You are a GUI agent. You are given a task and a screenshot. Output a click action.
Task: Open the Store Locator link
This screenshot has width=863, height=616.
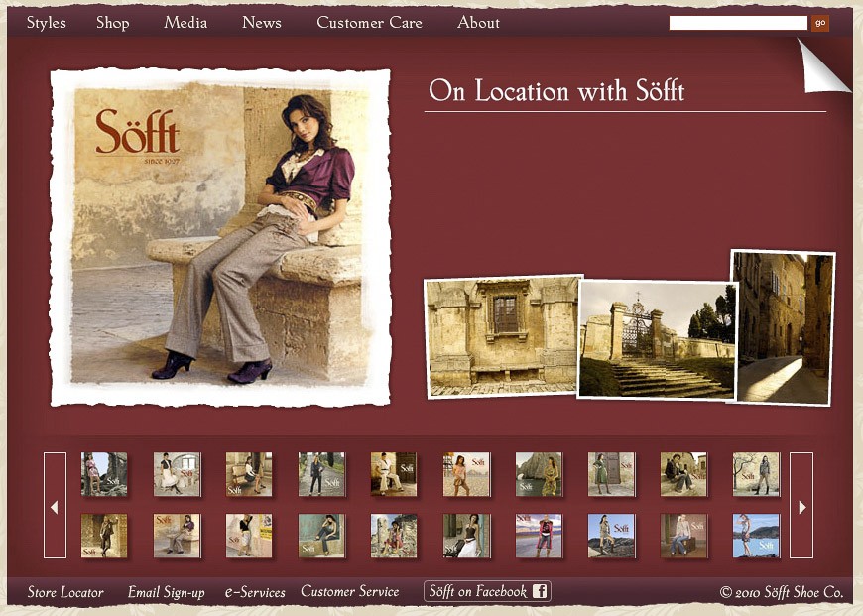coord(65,592)
